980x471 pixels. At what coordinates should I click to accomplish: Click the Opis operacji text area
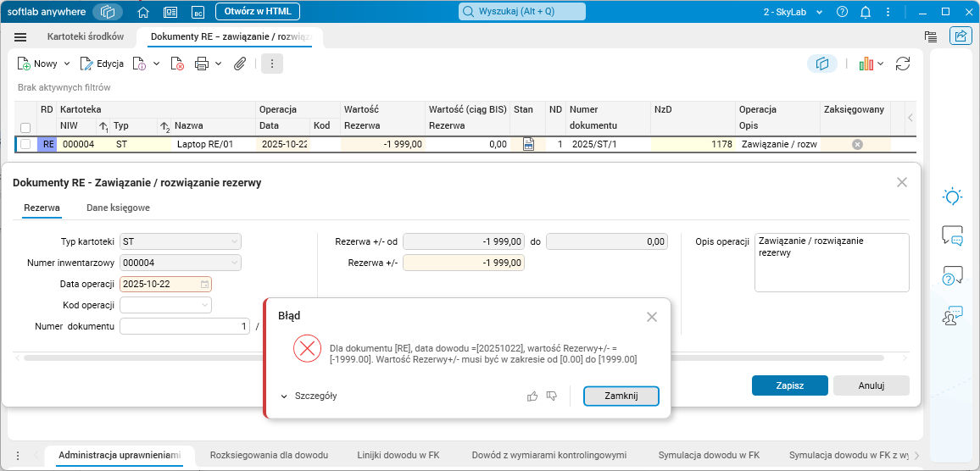pos(832,263)
